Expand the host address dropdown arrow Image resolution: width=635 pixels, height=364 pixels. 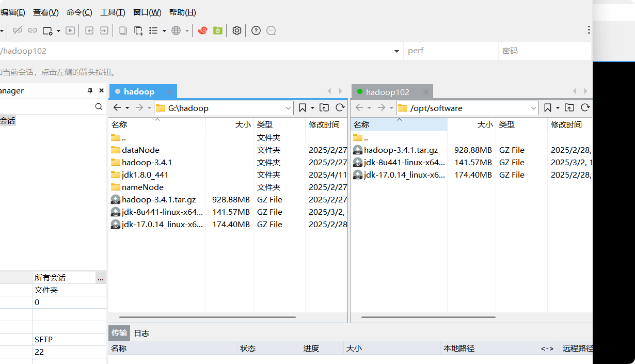pyautogui.click(x=396, y=51)
